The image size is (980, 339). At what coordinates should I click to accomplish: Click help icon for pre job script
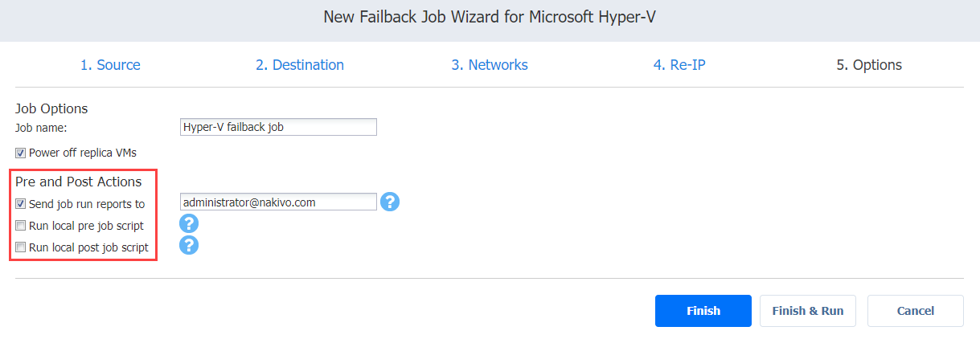[x=189, y=224]
